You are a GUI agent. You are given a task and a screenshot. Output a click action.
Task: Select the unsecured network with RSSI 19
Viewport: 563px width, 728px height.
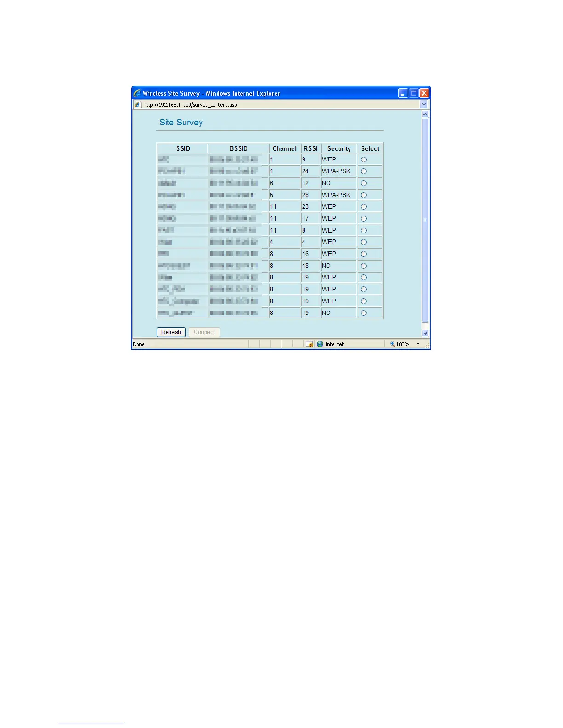tap(363, 313)
